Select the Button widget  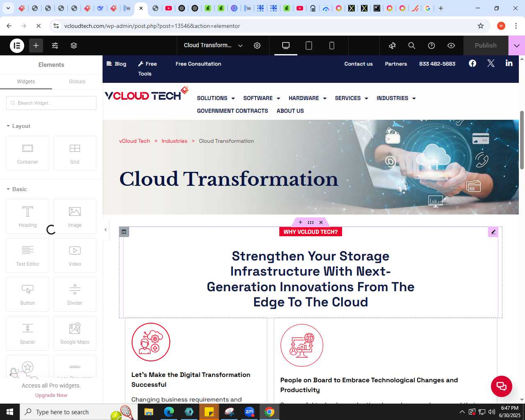click(x=27, y=294)
